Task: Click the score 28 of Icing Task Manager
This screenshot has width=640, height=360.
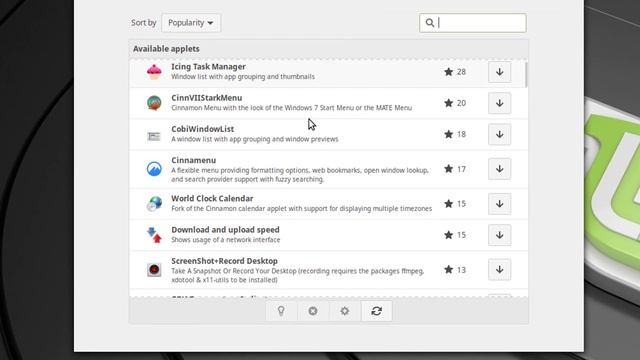Action: click(x=461, y=72)
